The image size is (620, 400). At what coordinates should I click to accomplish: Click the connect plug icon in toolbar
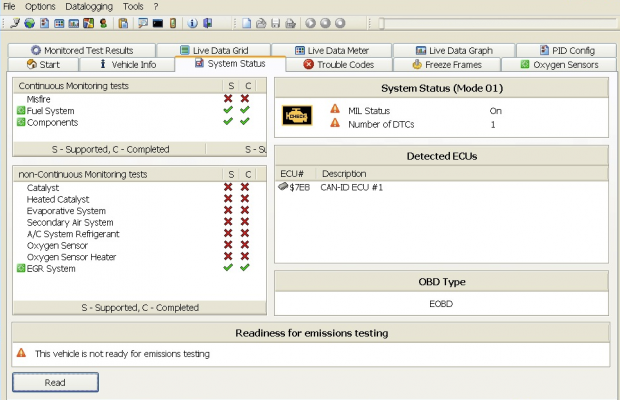click(x=16, y=23)
